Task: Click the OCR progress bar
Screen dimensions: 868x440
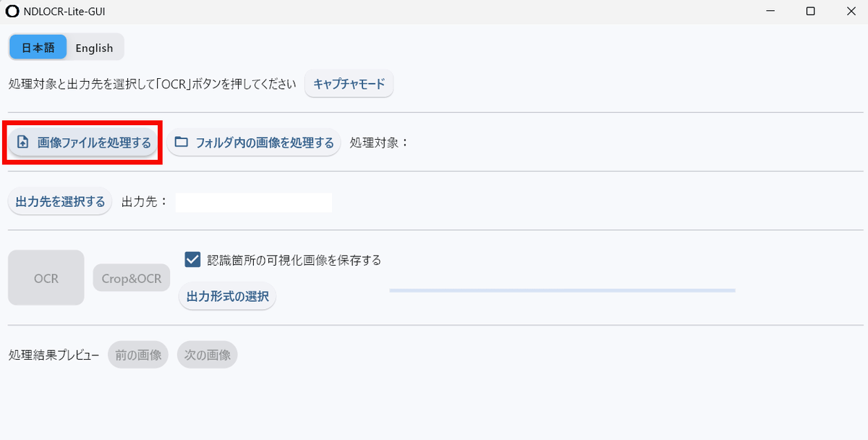Action: click(x=562, y=290)
